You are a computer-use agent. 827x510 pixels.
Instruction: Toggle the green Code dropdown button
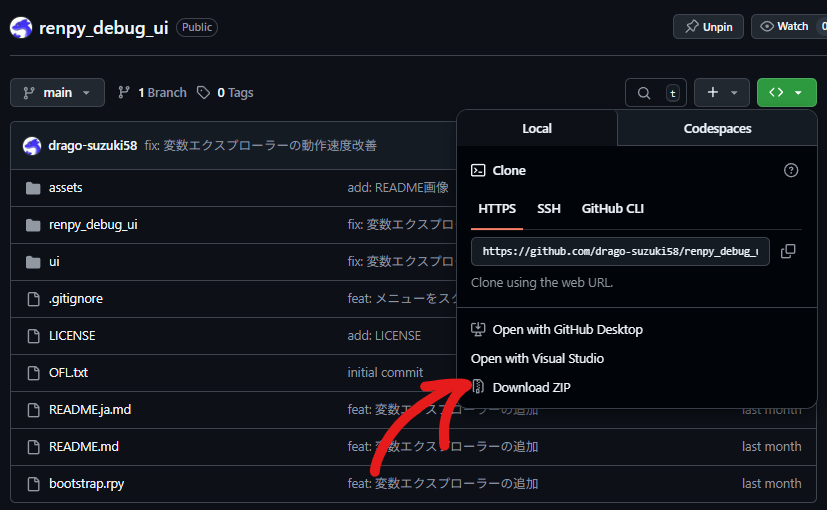(x=787, y=93)
